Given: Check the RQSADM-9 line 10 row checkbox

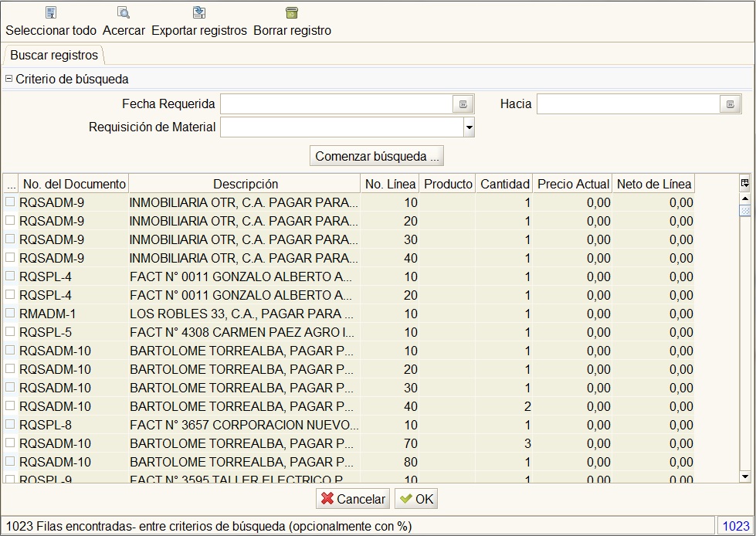Looking at the screenshot, I should tap(10, 202).
